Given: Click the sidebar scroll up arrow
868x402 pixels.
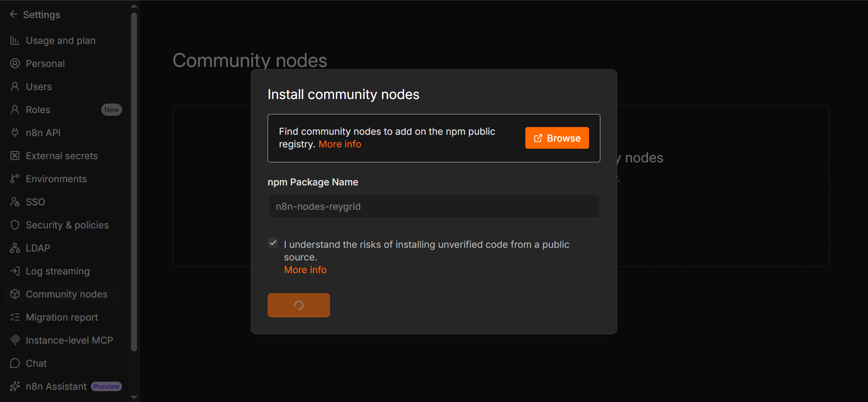Looking at the screenshot, I should point(134,6).
